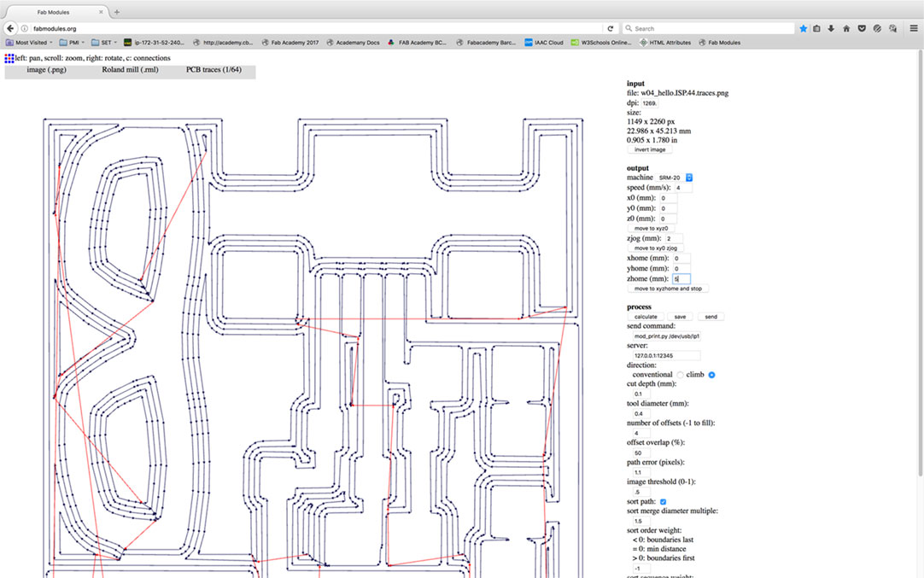Close the Fab Modules tab
The height and width of the screenshot is (578, 924).
pos(101,12)
